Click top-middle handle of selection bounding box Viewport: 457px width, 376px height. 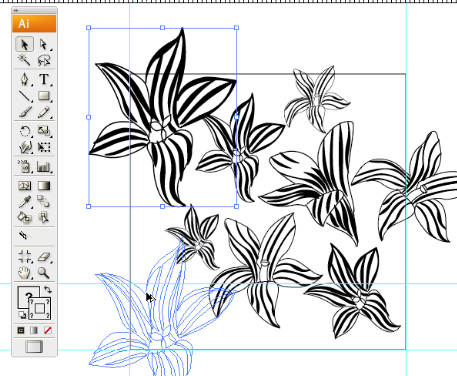point(162,28)
